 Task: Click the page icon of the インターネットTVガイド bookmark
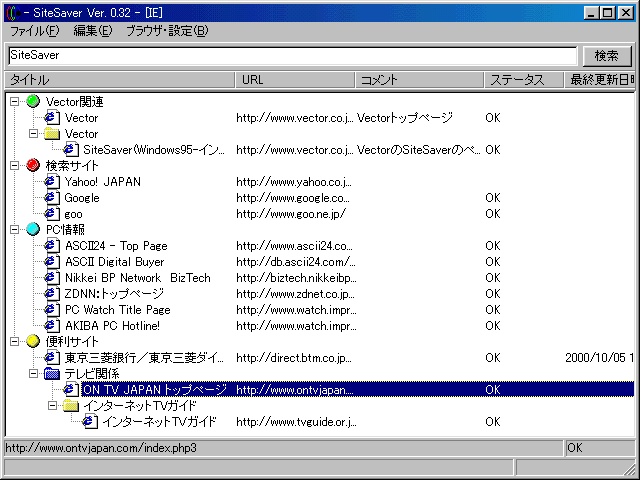coord(90,421)
